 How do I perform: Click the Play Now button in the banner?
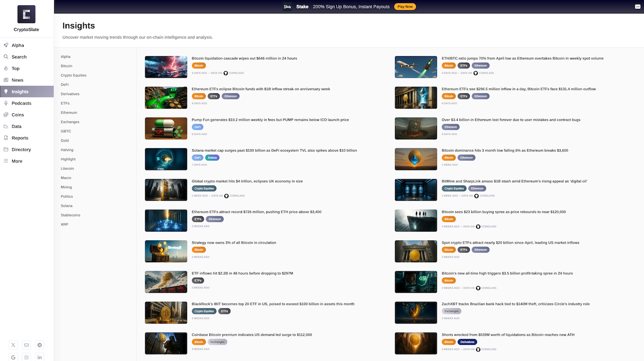click(x=405, y=7)
